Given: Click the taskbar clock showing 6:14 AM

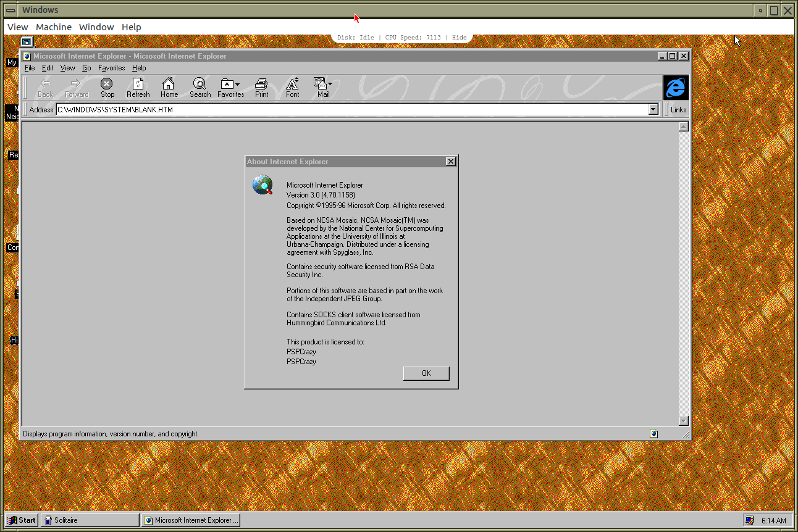Looking at the screenshot, I should pos(774,521).
